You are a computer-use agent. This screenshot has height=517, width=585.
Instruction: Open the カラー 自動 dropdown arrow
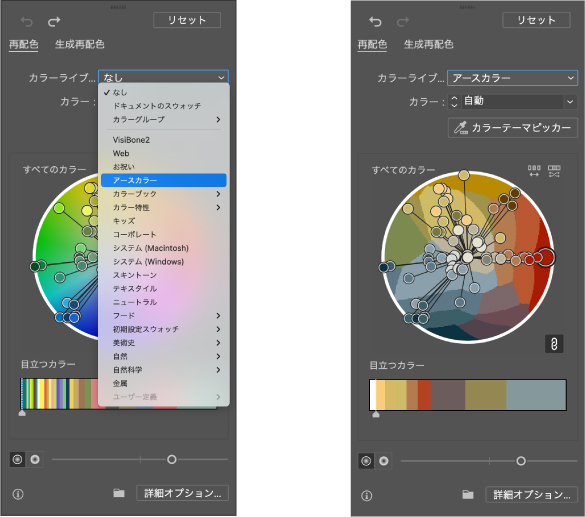coord(570,101)
